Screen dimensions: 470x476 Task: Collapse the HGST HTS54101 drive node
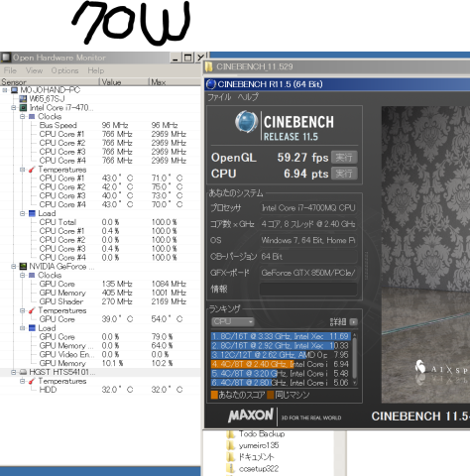click(14, 372)
